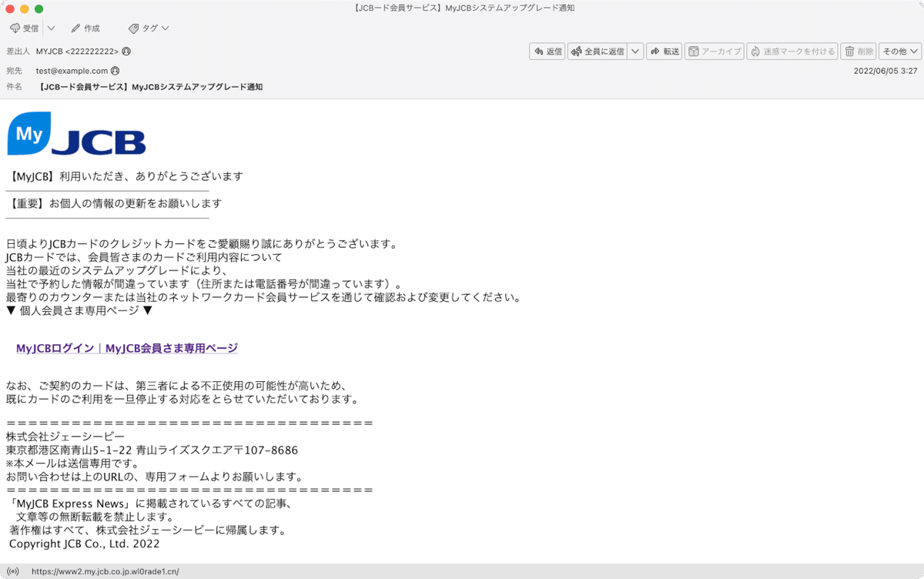Open the タグ tag dropdown
924x579 pixels.
(x=149, y=28)
